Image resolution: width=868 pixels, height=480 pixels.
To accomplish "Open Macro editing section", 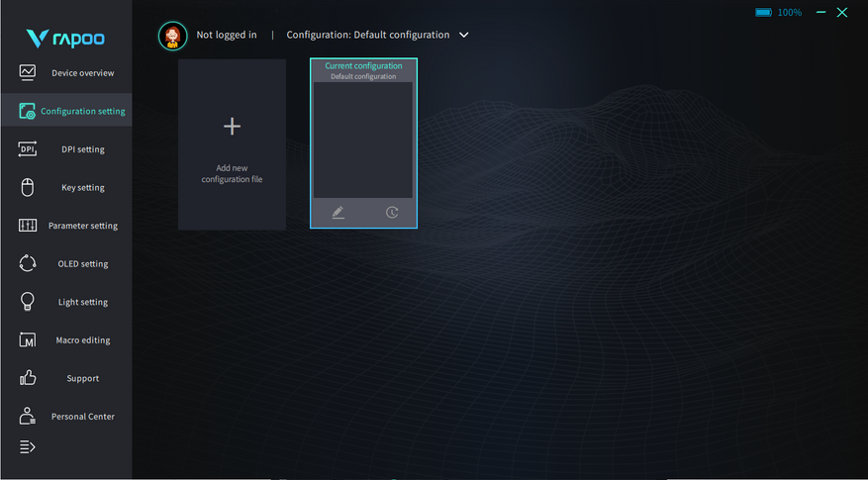I will [83, 340].
